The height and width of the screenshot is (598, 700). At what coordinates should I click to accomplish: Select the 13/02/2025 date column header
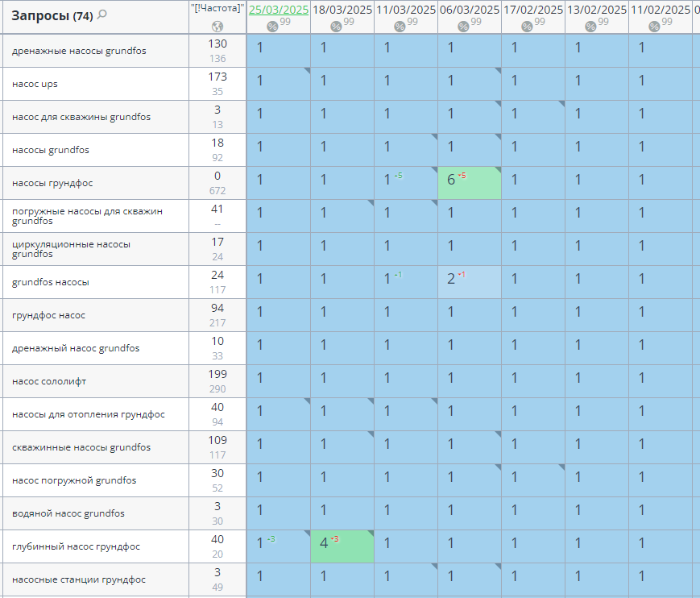point(597,10)
